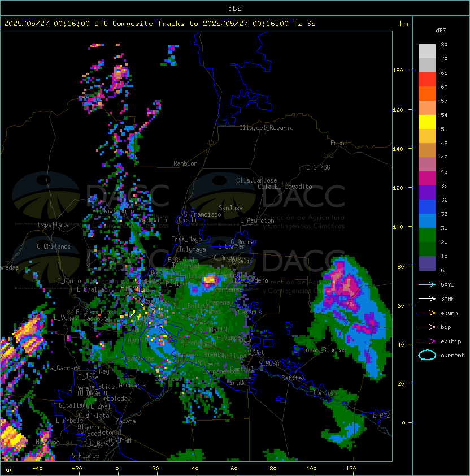Click the 180 km vertical axis tick

pyautogui.click(x=398, y=70)
